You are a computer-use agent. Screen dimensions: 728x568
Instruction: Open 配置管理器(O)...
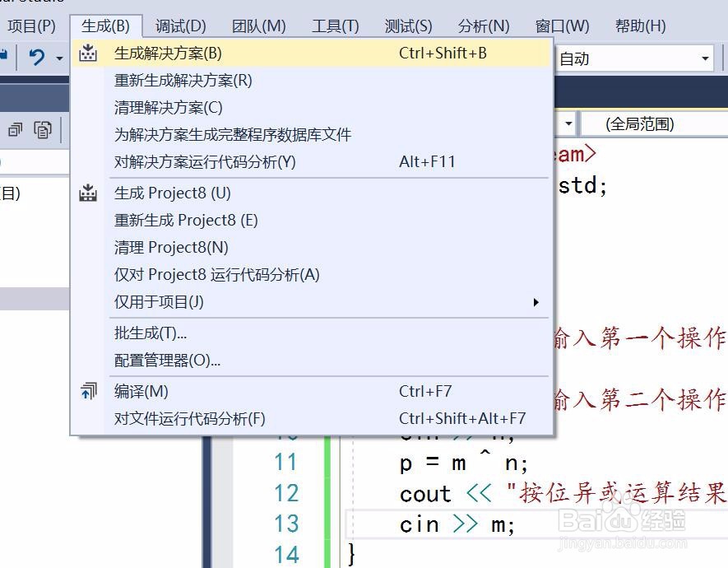(x=312, y=360)
